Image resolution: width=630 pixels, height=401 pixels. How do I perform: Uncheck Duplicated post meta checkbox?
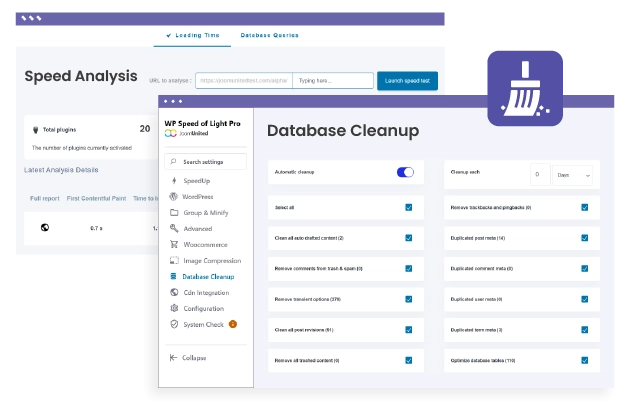coord(585,238)
